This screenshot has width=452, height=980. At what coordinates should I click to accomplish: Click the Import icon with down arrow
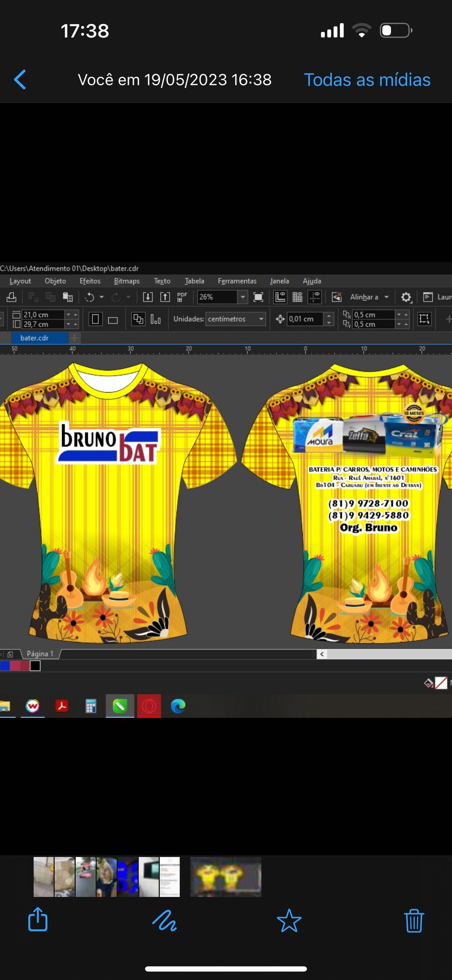click(x=148, y=297)
